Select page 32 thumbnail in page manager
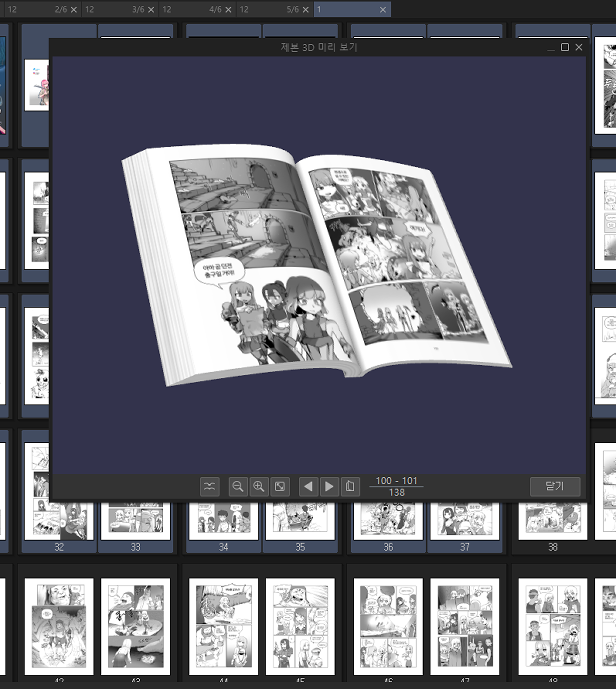 [x=59, y=521]
